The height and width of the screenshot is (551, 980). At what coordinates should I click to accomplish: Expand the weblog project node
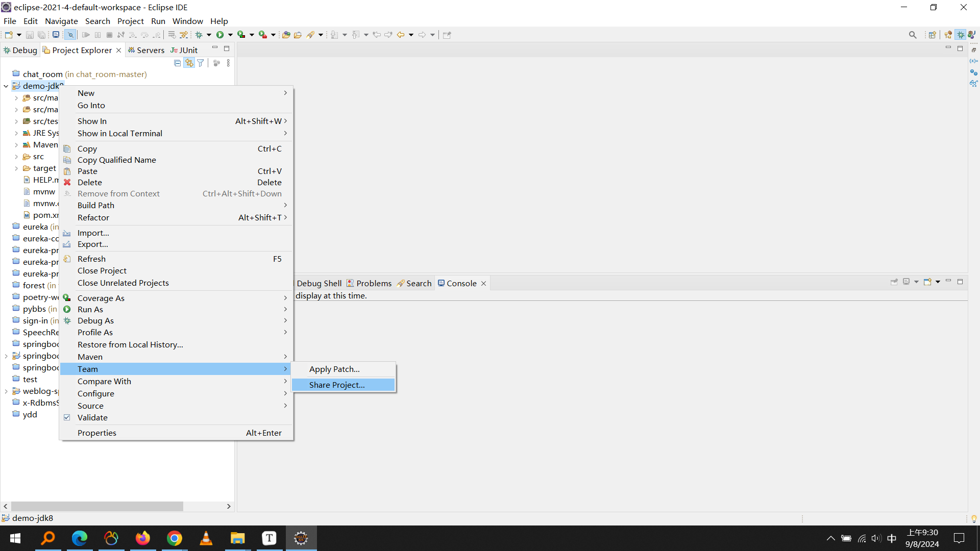point(6,391)
